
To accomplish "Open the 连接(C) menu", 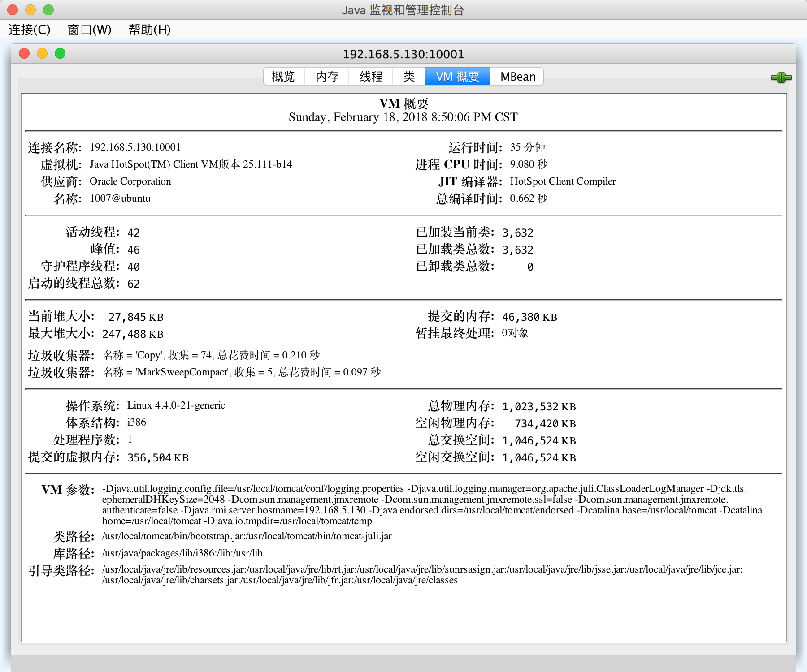I will point(30,30).
